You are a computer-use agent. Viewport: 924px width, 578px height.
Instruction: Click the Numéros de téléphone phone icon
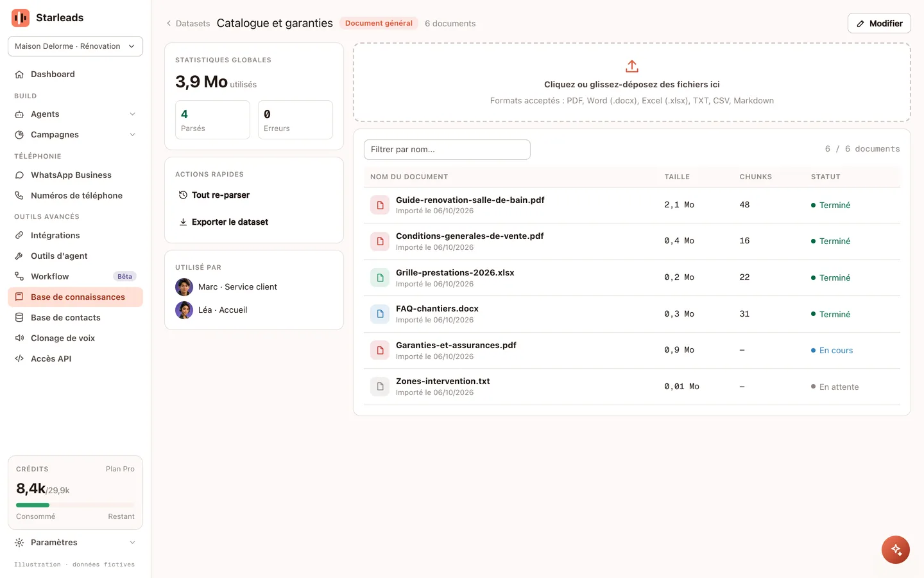click(x=19, y=196)
